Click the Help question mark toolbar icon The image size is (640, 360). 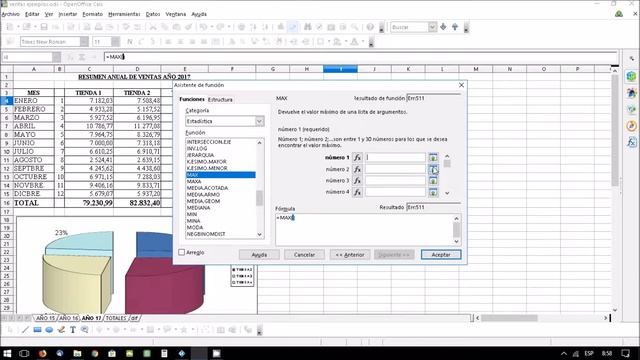(x=370, y=27)
